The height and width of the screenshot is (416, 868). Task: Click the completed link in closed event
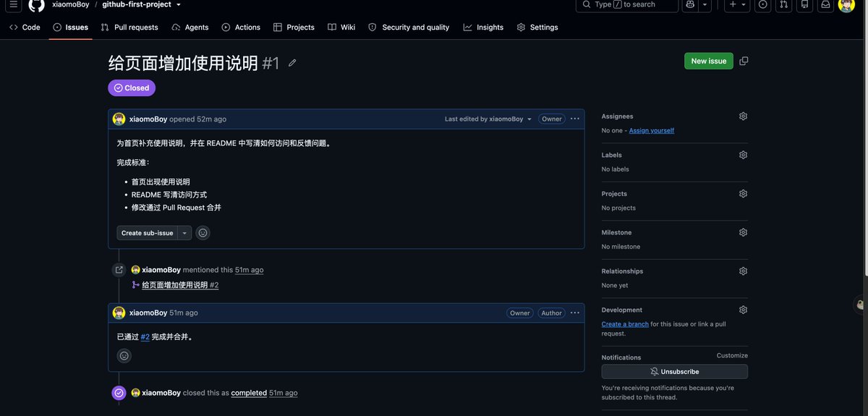(249, 393)
